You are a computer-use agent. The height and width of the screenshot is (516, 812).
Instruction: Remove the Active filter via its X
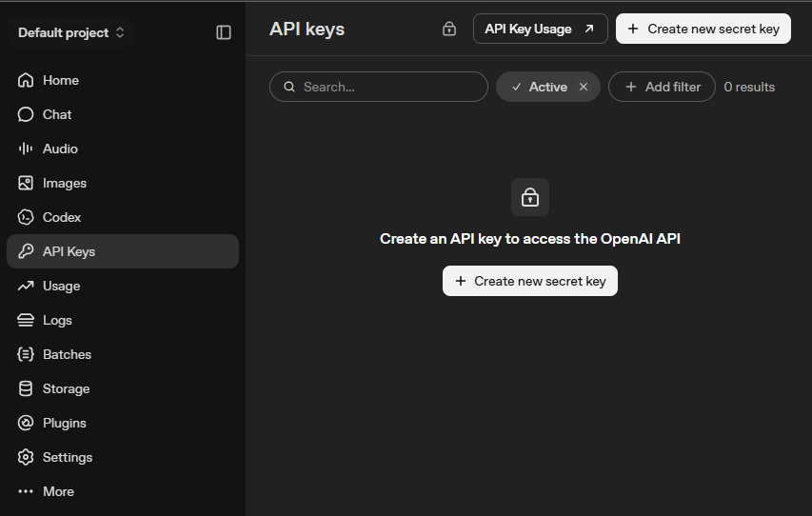pyautogui.click(x=584, y=87)
